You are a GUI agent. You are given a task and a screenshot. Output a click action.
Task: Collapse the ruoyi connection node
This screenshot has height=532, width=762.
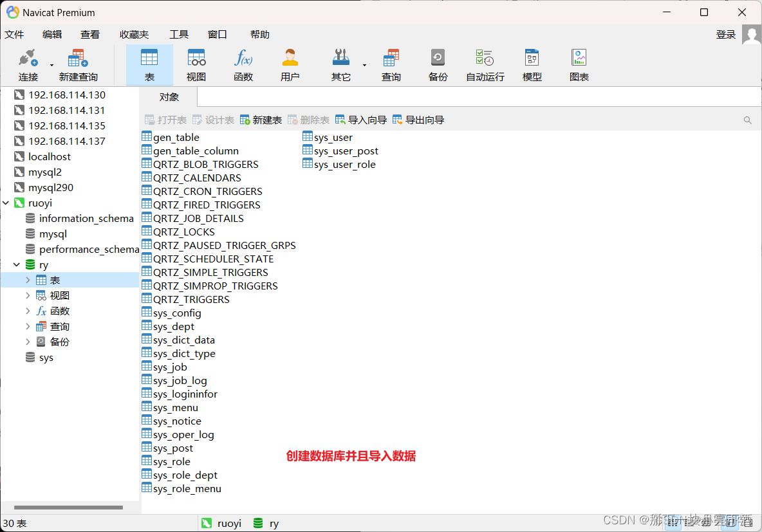(6, 203)
